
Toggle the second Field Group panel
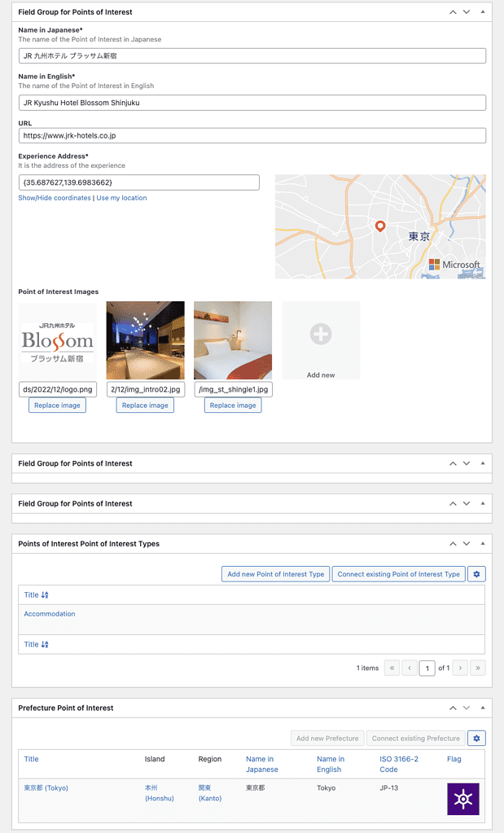482,463
